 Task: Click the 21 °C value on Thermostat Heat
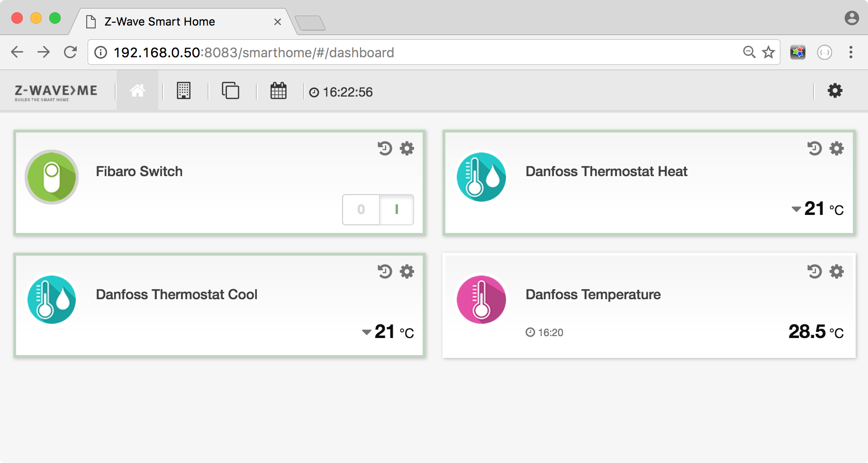click(824, 209)
